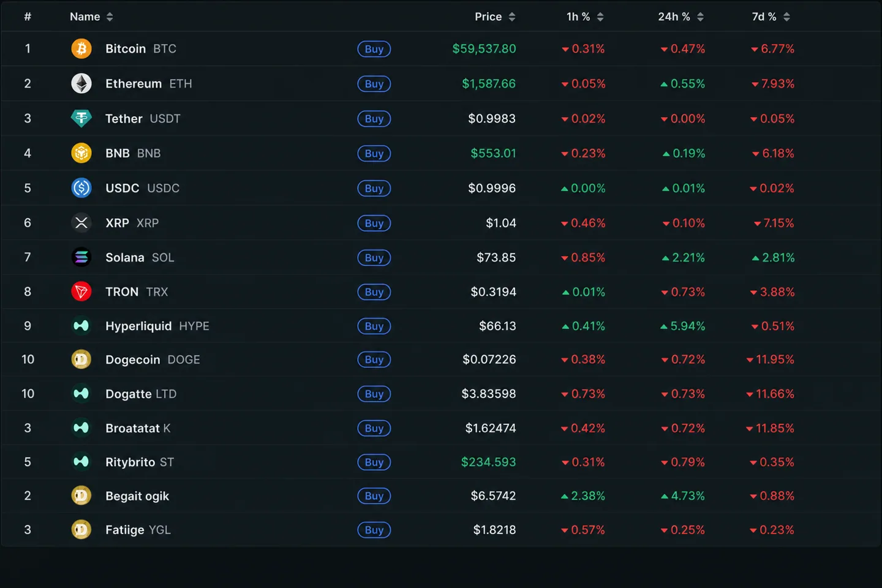The width and height of the screenshot is (882, 588).
Task: Click the Bitcoin coin logo
Action: [x=81, y=48]
